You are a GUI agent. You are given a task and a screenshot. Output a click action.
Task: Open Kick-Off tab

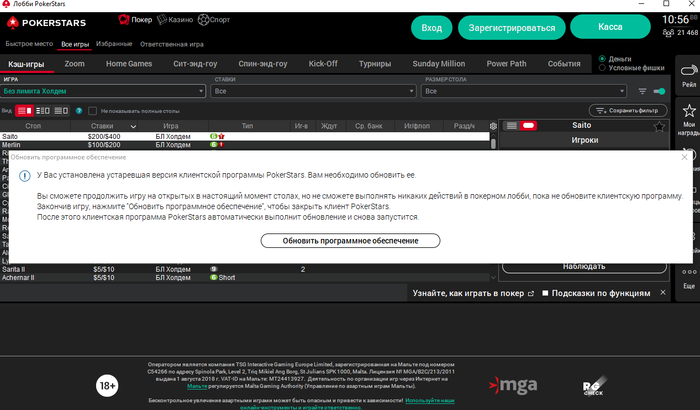click(x=323, y=64)
